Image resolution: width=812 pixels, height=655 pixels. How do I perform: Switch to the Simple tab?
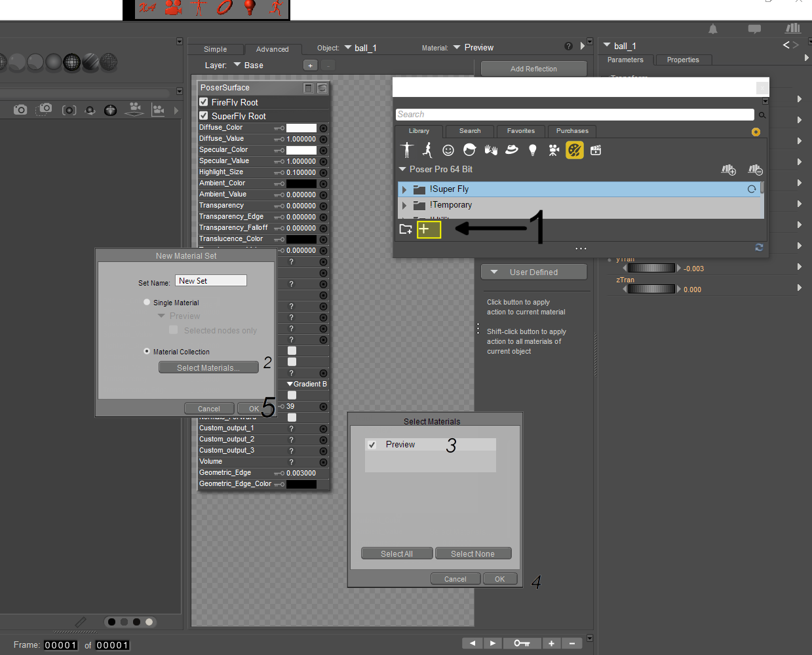215,49
